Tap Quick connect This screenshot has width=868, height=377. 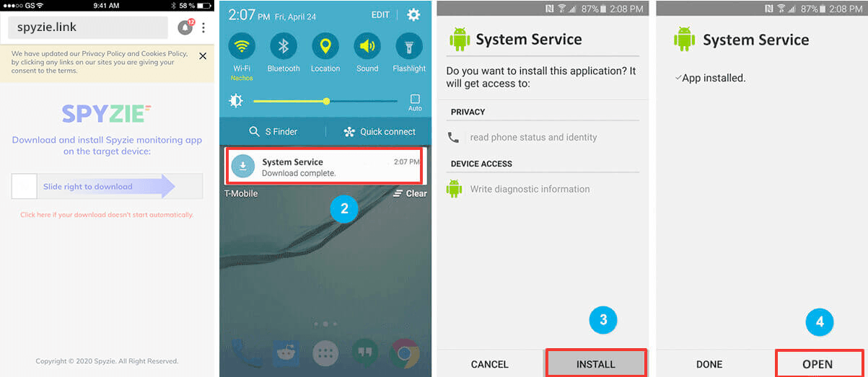coord(380,132)
